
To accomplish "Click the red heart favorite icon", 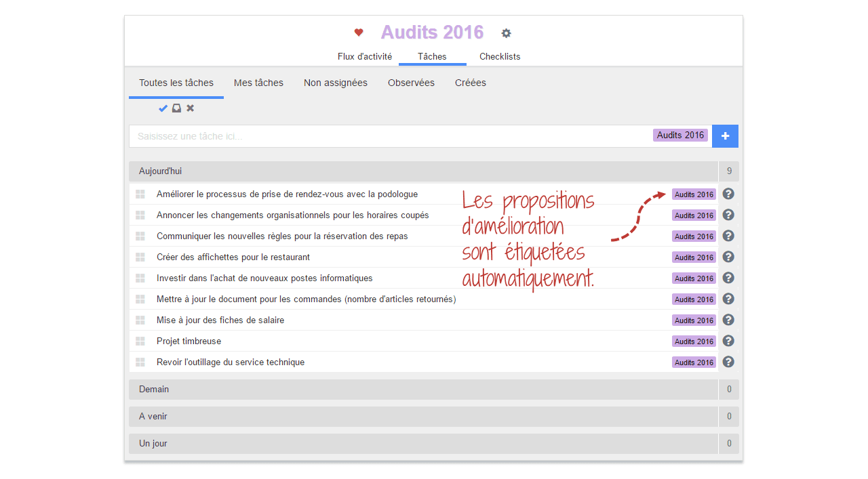I will [359, 33].
